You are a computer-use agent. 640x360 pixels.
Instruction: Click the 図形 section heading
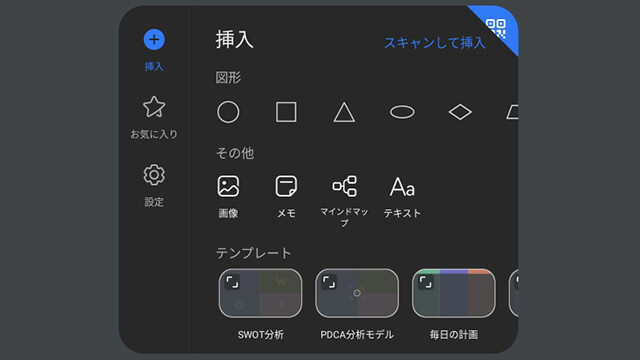coord(228,78)
